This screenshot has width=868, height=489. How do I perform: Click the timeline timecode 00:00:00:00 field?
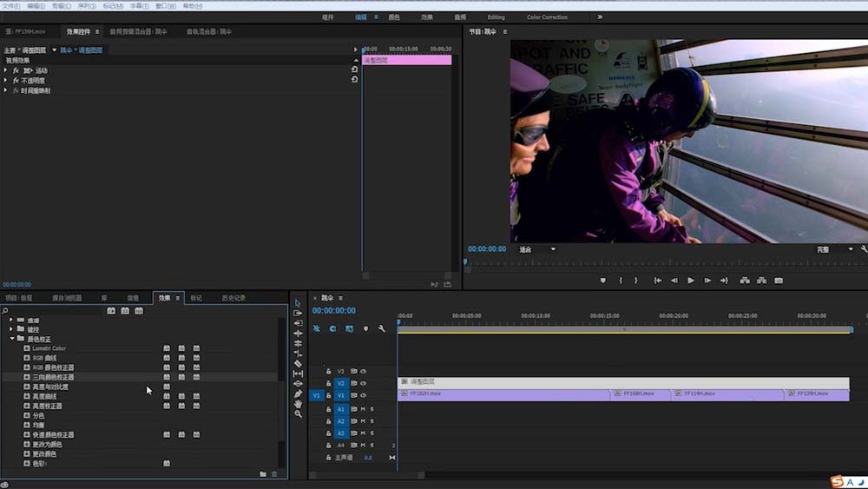(334, 311)
